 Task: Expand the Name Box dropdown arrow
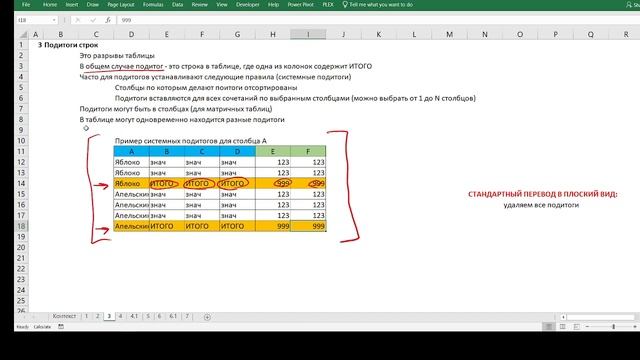pyautogui.click(x=54, y=20)
